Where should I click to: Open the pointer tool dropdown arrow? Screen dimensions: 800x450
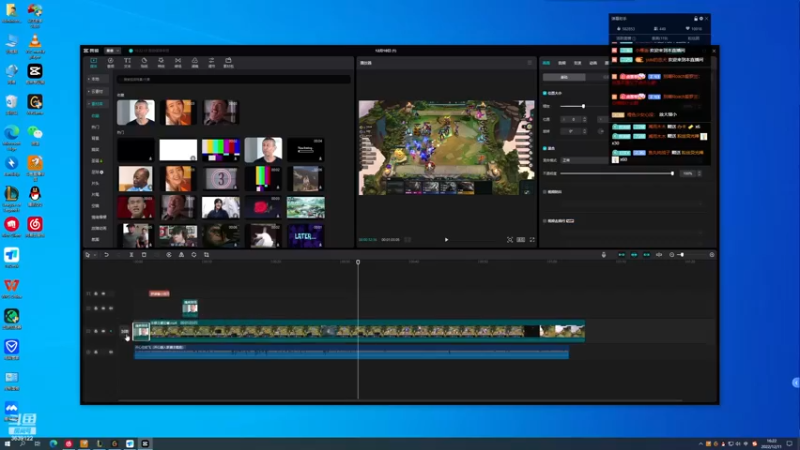94,255
